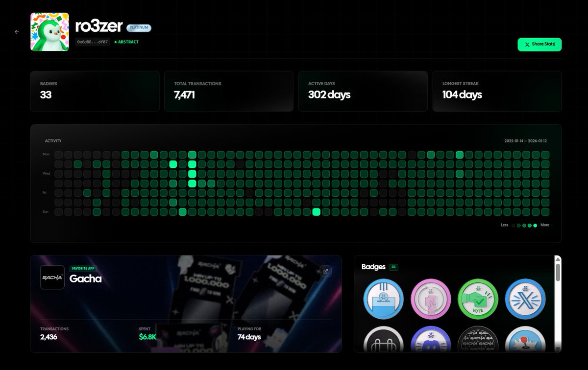Click the green ABSTRACT status label

126,42
